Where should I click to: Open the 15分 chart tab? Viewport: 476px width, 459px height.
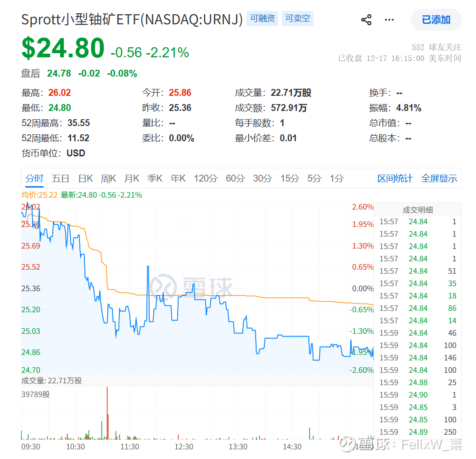coord(290,178)
